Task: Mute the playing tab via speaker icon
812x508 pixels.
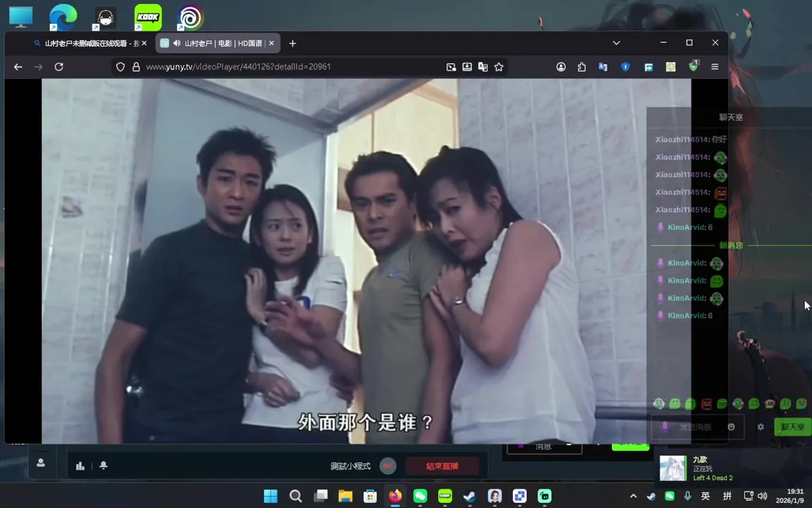Action: (177, 43)
